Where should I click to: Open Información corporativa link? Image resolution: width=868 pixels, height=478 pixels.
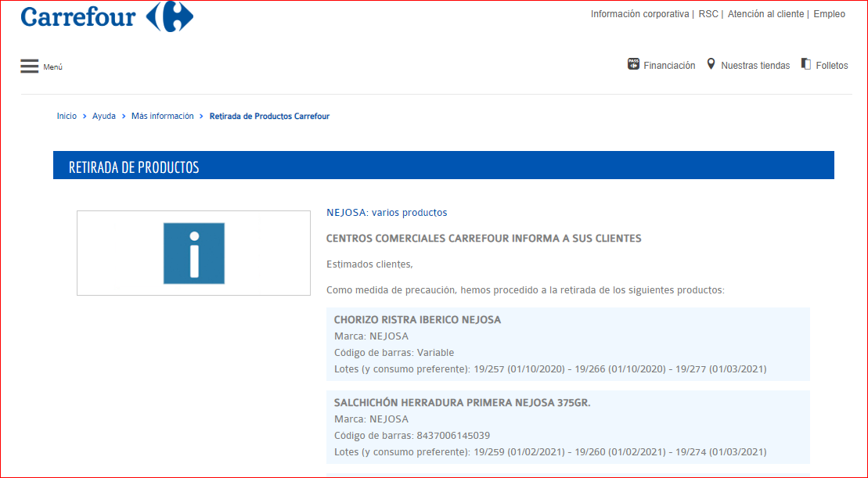pyautogui.click(x=639, y=14)
